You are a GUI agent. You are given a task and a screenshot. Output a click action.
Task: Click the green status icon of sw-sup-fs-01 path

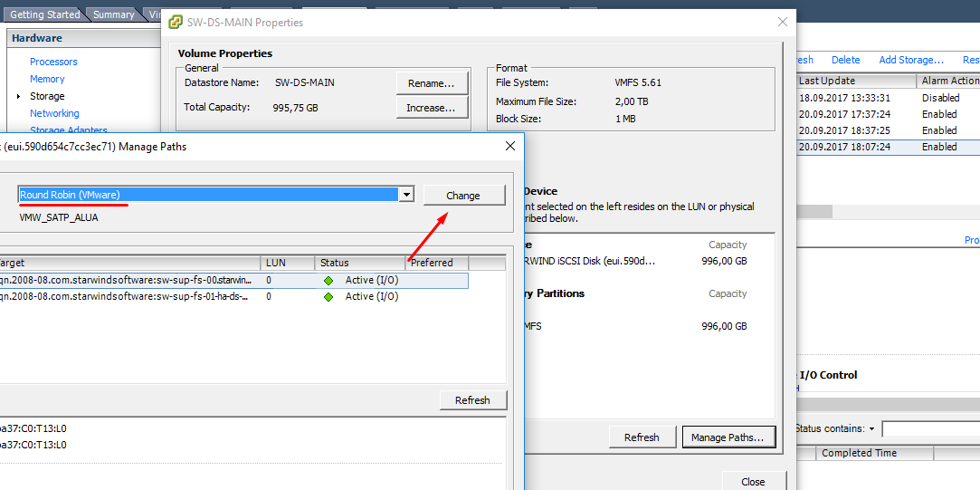(328, 297)
